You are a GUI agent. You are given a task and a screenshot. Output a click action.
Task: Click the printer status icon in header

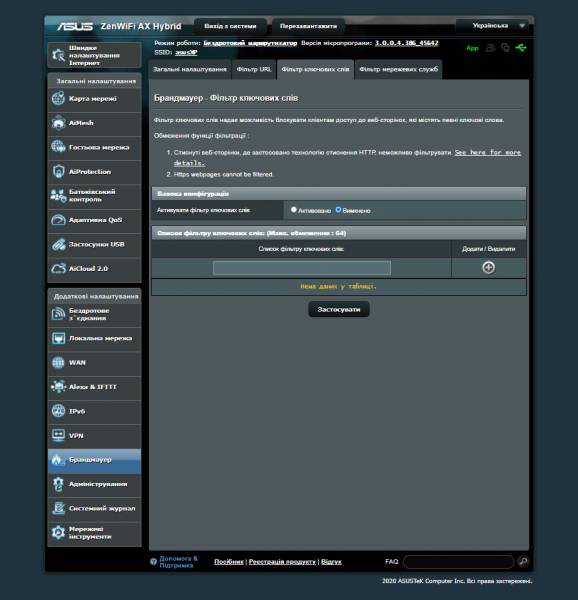[490, 47]
